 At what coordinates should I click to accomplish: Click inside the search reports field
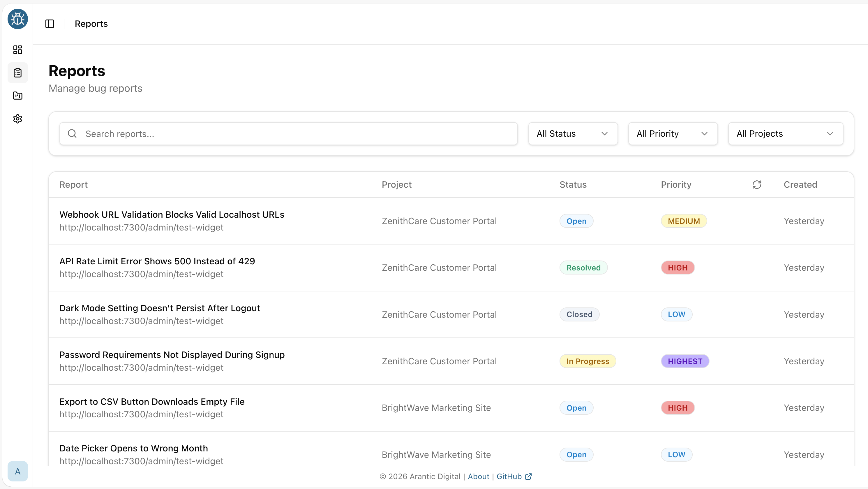click(x=236, y=133)
